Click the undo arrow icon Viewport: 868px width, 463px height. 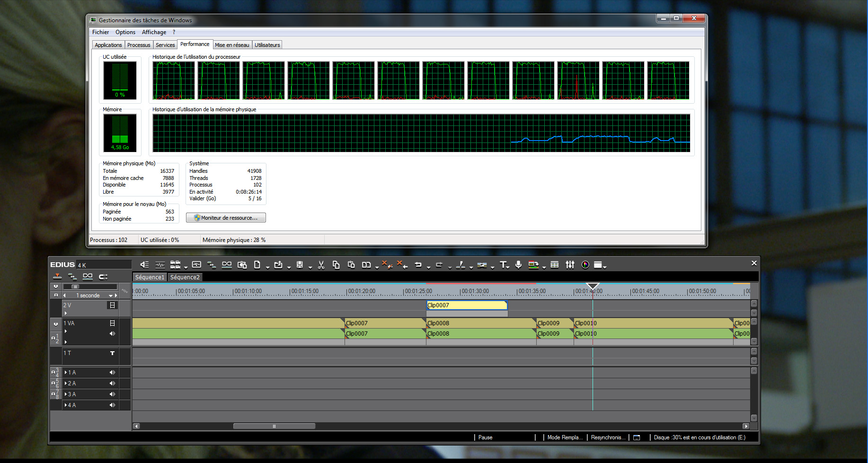point(418,265)
